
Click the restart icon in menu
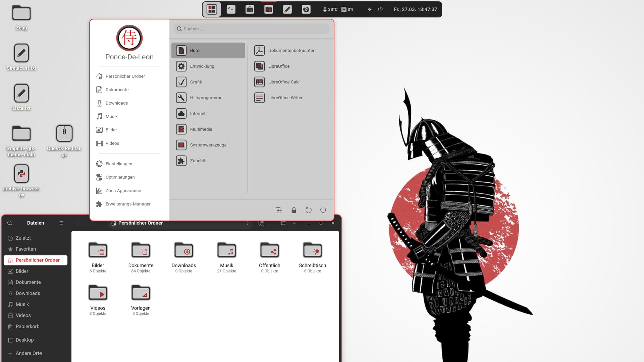(x=308, y=210)
